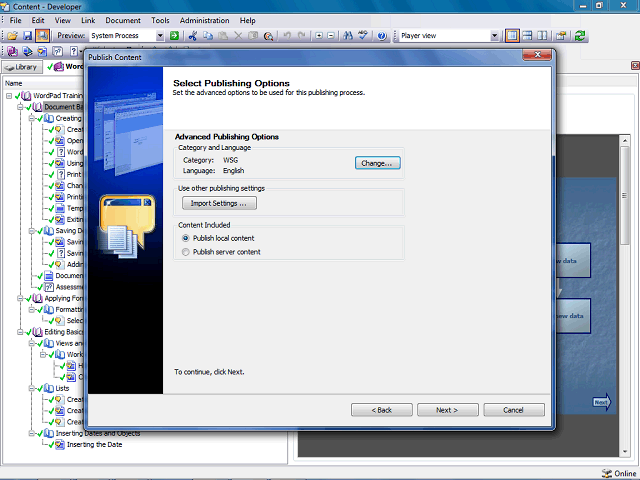The height and width of the screenshot is (480, 640).
Task: Click the Next > button
Action: pyautogui.click(x=447, y=410)
